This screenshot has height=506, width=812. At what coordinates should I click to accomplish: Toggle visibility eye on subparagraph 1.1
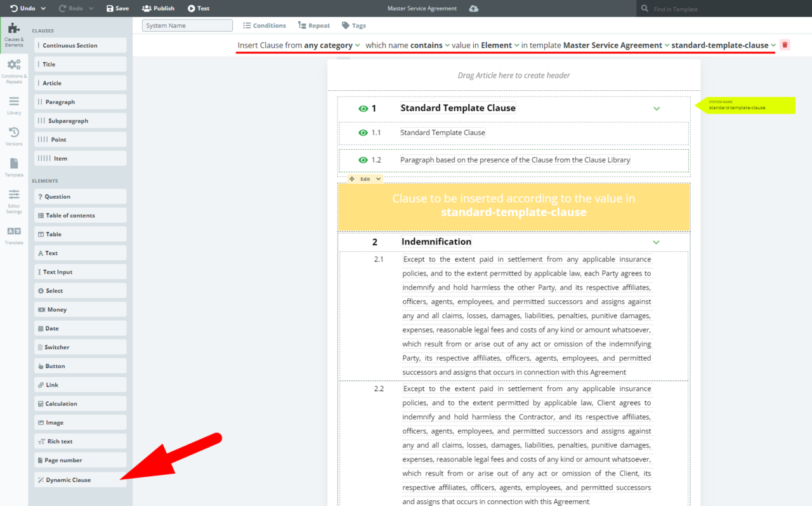(362, 132)
